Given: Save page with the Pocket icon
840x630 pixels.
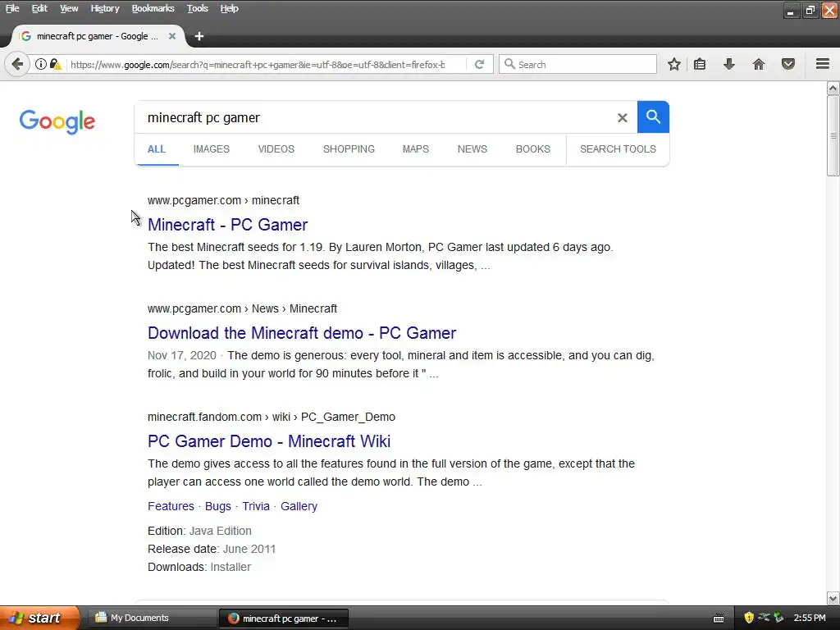Looking at the screenshot, I should (788, 64).
